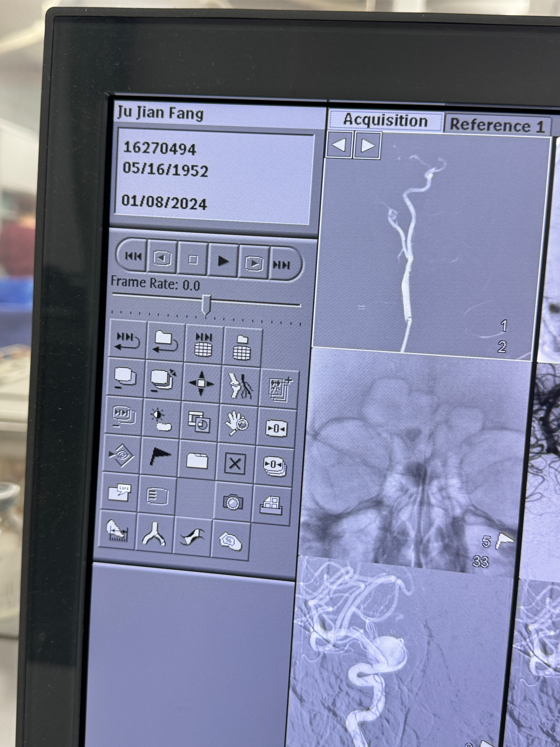
Task: Click the Frame Rate slider handle
Action: pos(206,304)
